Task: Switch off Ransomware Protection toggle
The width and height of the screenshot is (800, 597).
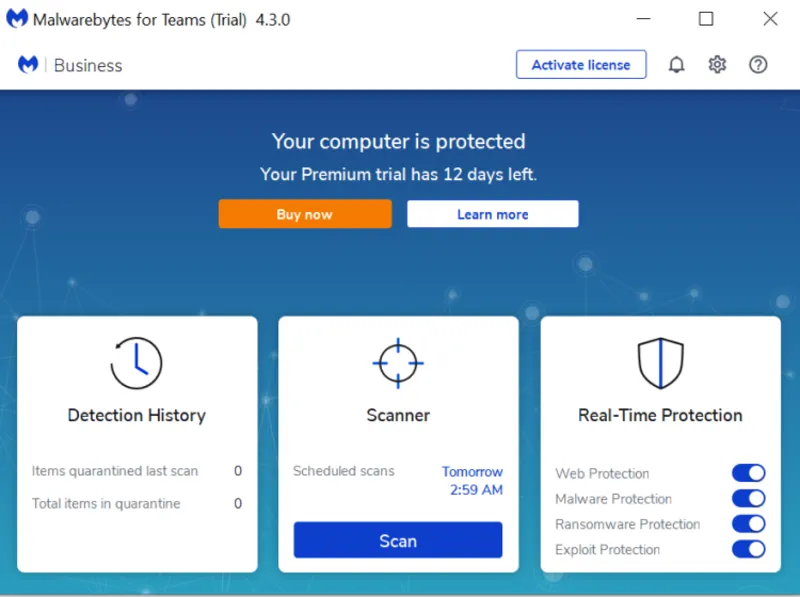Action: coord(748,524)
